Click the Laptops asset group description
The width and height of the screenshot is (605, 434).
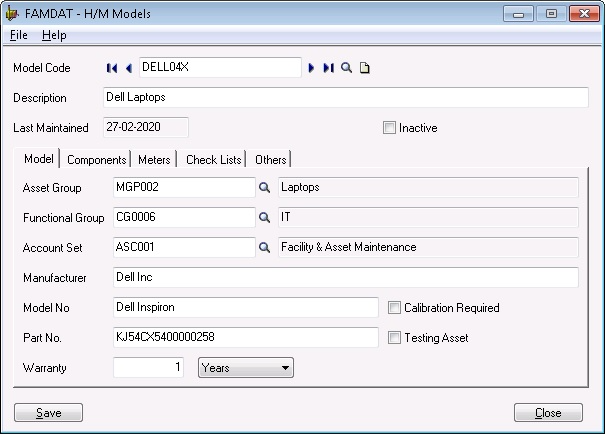coord(428,187)
